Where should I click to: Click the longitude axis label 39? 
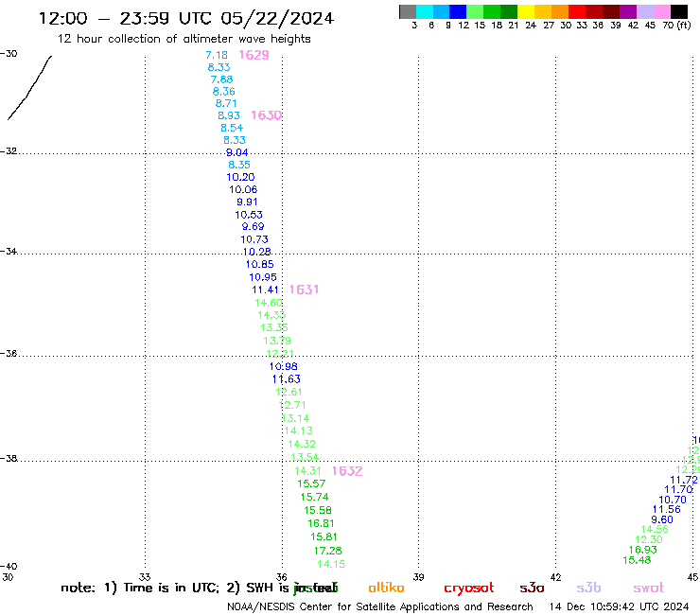click(418, 577)
